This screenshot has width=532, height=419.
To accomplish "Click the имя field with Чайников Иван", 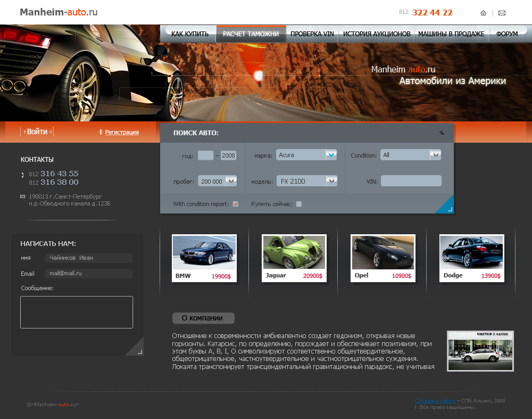I will 88,258.
